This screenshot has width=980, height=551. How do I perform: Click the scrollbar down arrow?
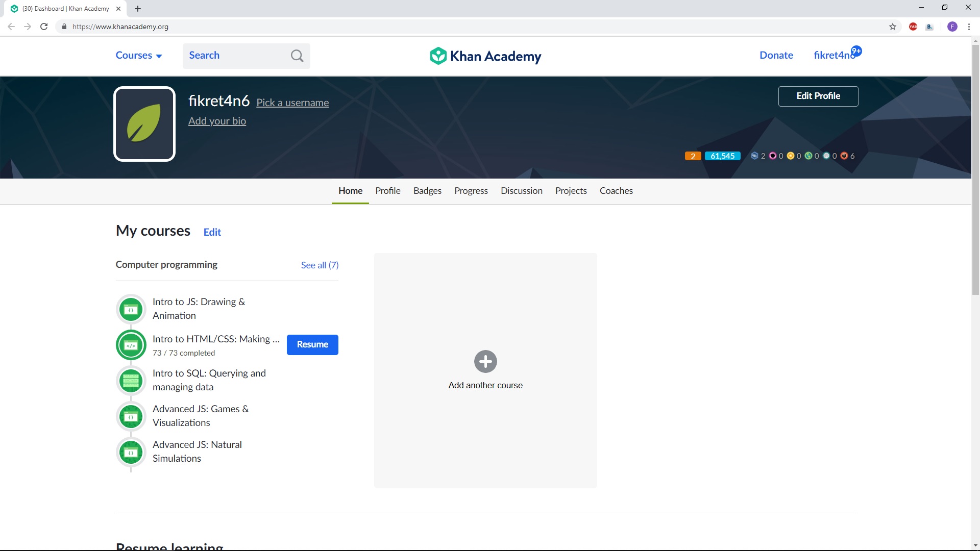(x=975, y=545)
